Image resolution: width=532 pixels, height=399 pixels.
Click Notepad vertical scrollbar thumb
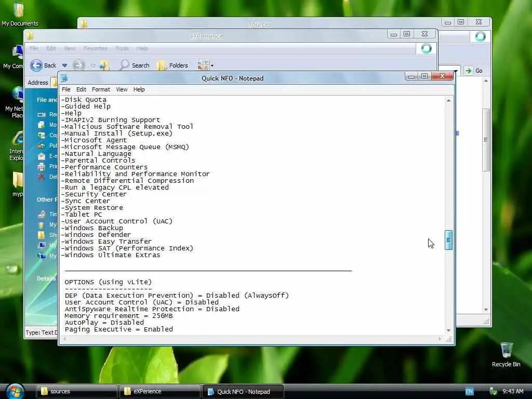(x=448, y=240)
